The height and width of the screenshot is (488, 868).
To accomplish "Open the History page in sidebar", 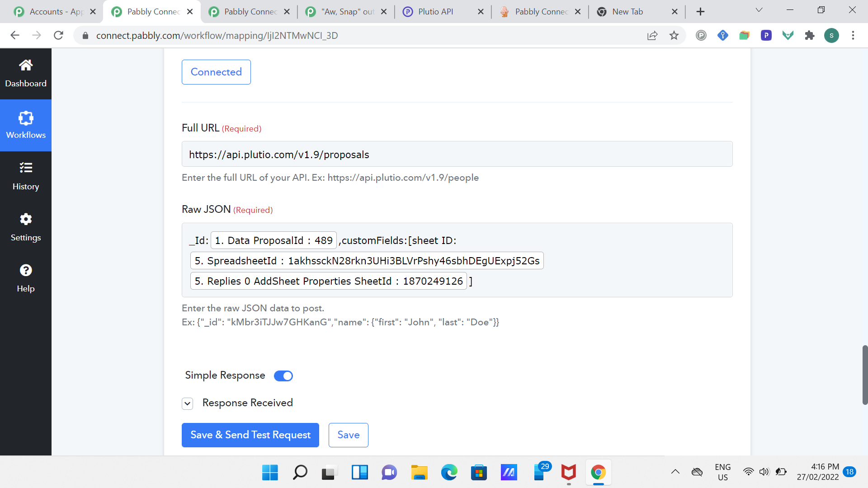I will point(26,176).
